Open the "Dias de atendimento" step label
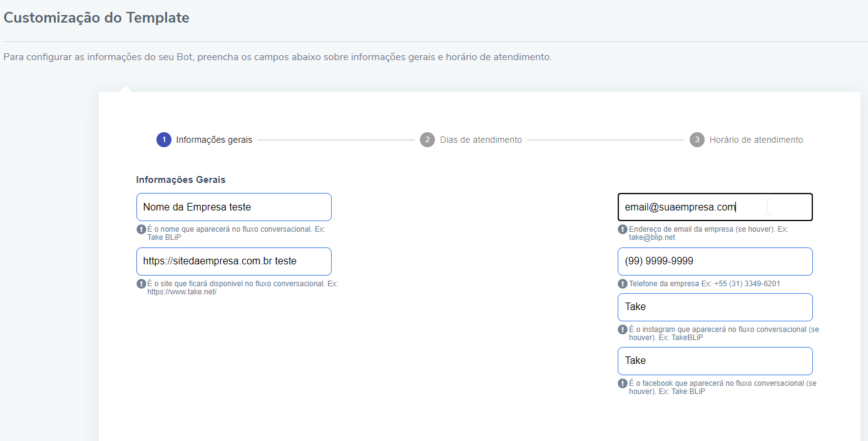The width and height of the screenshot is (868, 441). tap(481, 140)
